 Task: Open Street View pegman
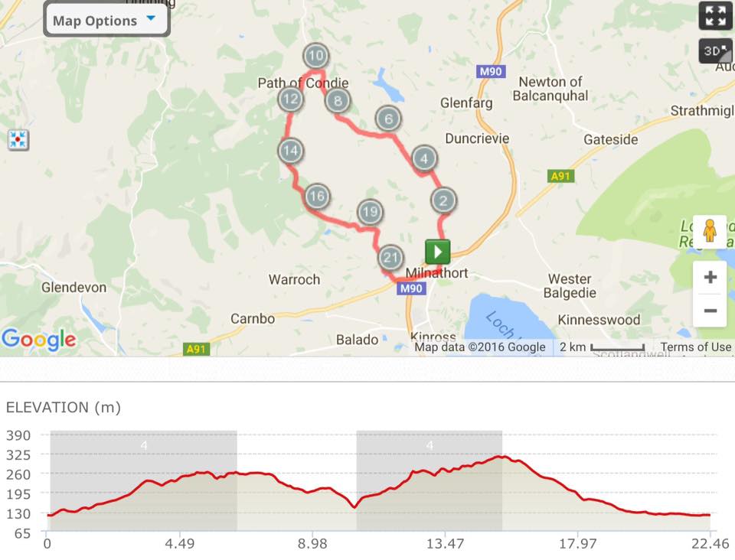click(x=710, y=231)
